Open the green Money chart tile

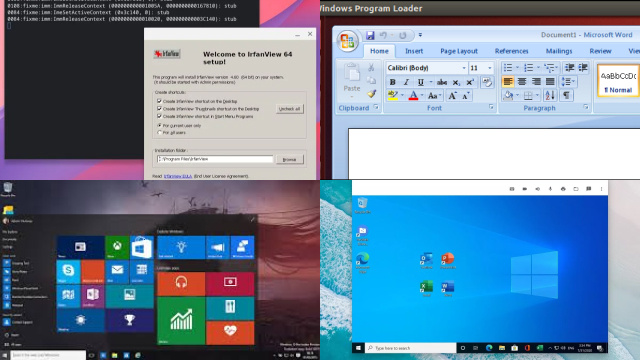click(x=181, y=321)
